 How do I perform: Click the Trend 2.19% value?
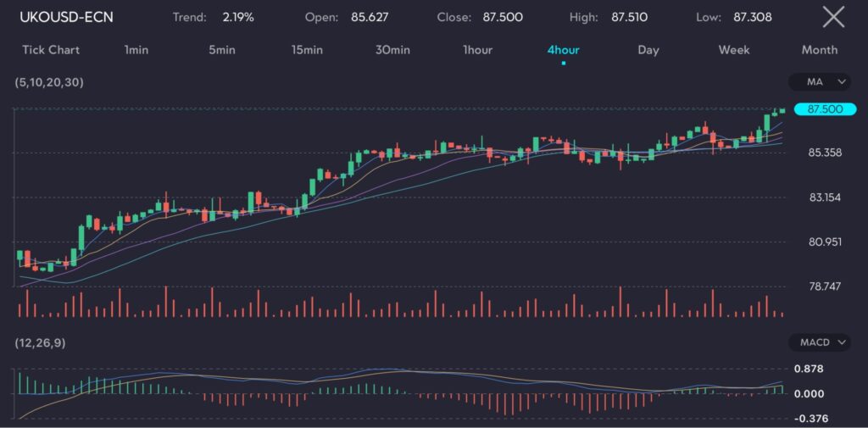(x=237, y=17)
